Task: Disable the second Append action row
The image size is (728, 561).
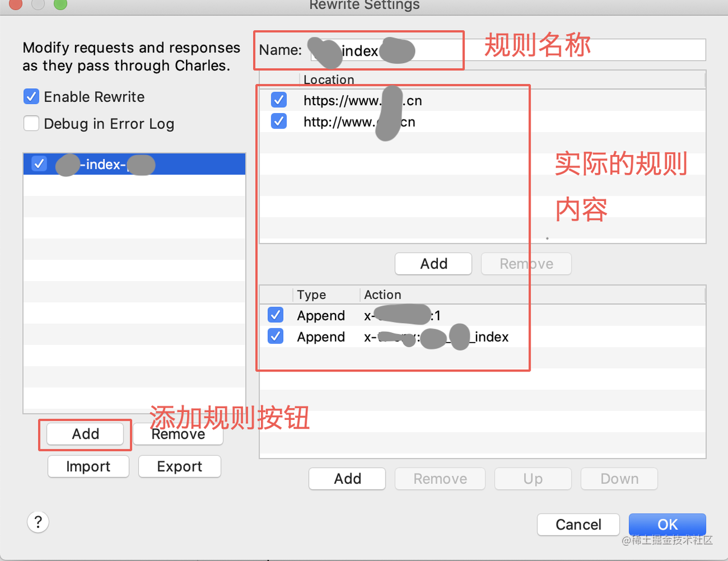Action: tap(275, 336)
